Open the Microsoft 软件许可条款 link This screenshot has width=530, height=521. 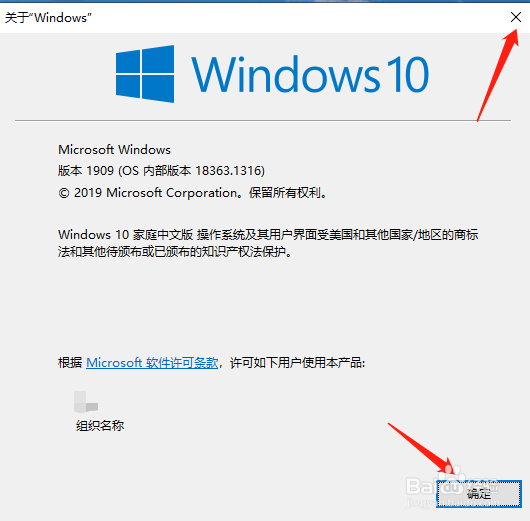(152, 363)
